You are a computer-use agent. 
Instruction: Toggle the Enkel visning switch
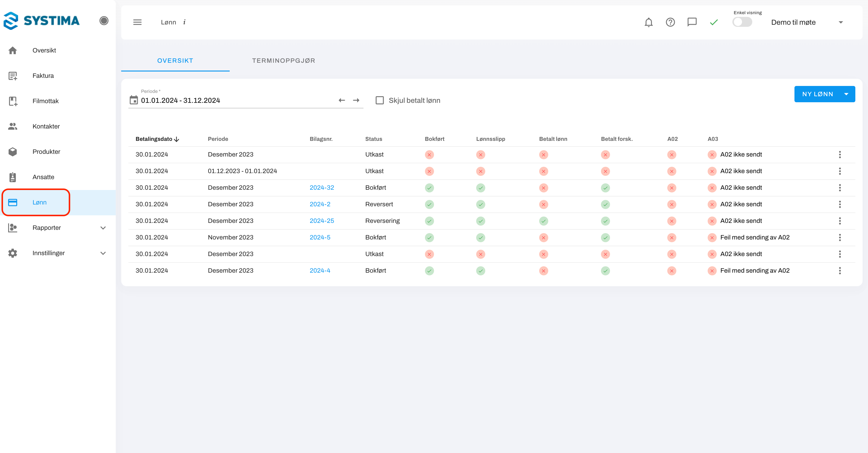pos(742,22)
